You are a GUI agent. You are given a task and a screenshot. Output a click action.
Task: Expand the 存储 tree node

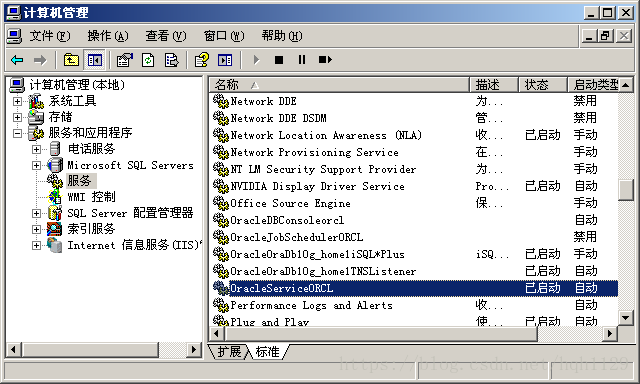(17, 117)
